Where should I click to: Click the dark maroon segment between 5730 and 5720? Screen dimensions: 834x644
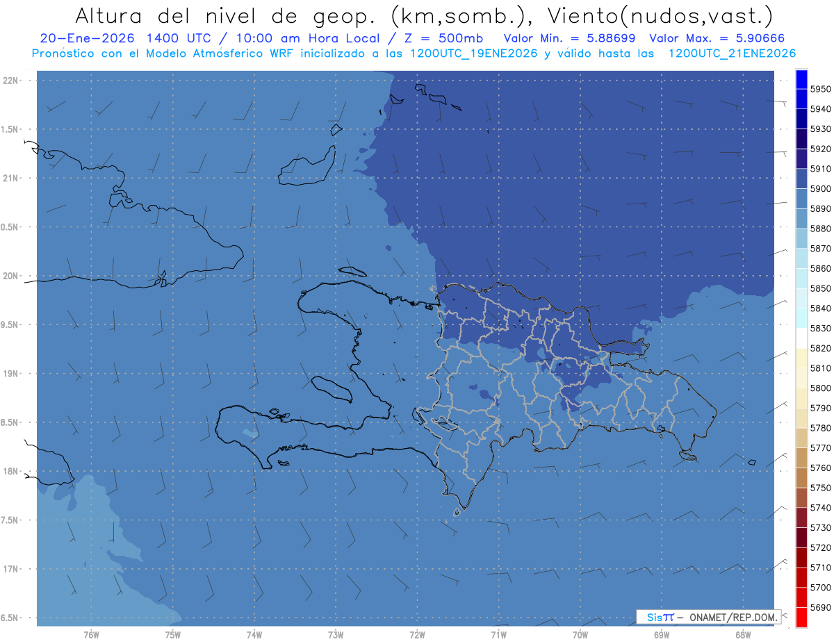click(801, 537)
